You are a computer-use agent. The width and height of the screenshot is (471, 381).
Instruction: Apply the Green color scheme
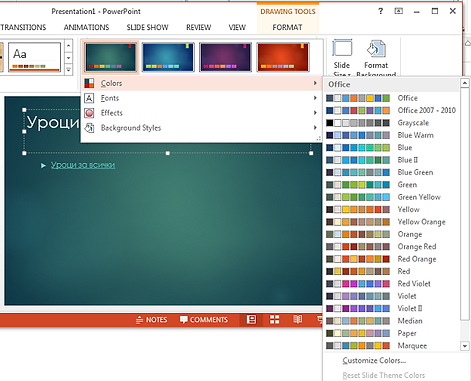pos(392,185)
